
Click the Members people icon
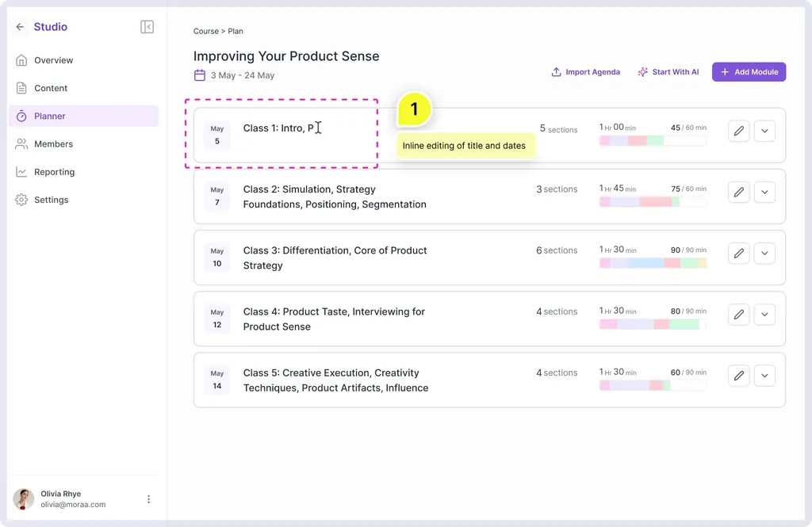(x=21, y=144)
